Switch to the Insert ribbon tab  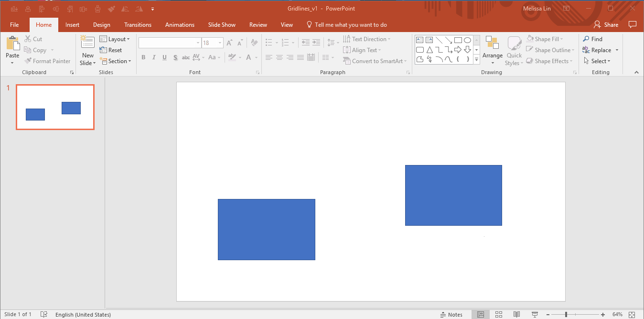pyautogui.click(x=72, y=24)
